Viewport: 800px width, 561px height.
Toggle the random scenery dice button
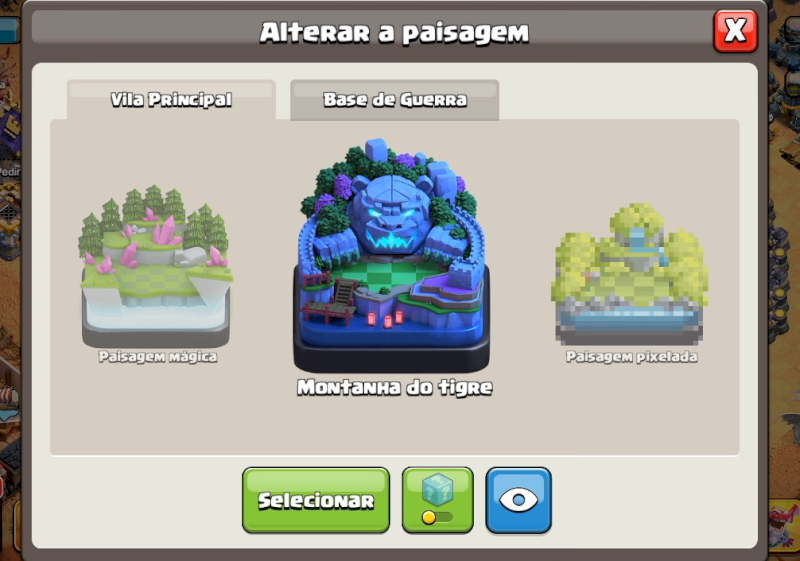point(438,500)
